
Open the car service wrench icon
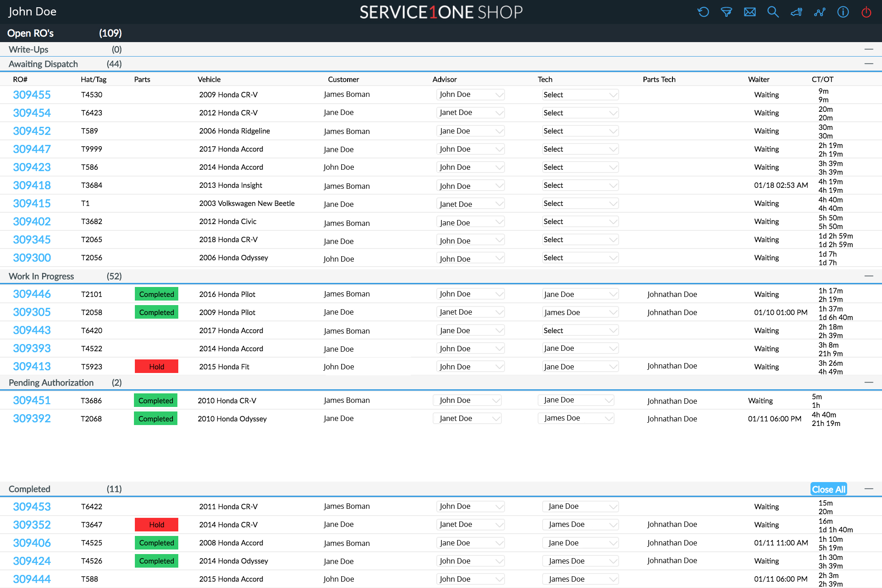pos(796,12)
